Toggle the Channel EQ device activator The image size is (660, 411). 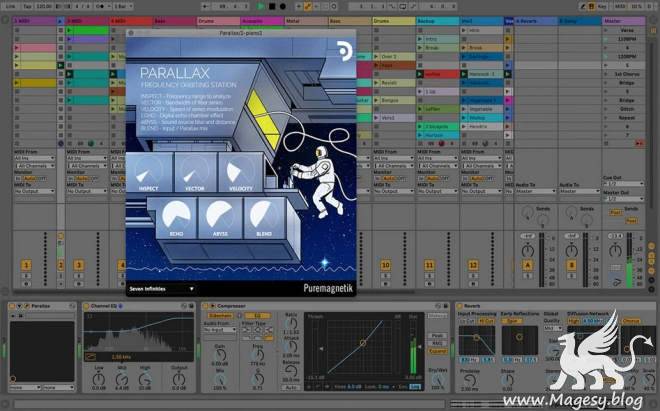pos(87,306)
